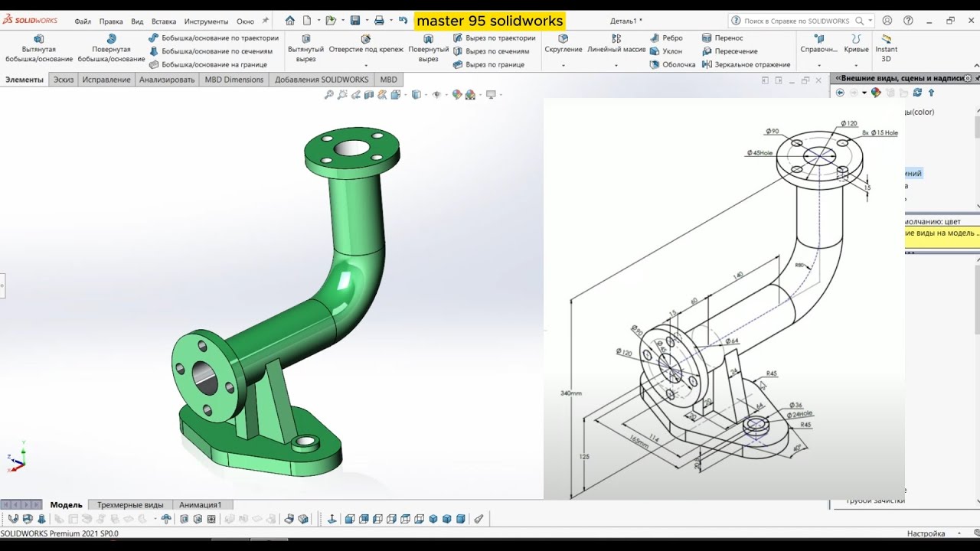Viewport: 980px width, 551px height.
Task: Open the Кривые curves tool
Action: (856, 44)
